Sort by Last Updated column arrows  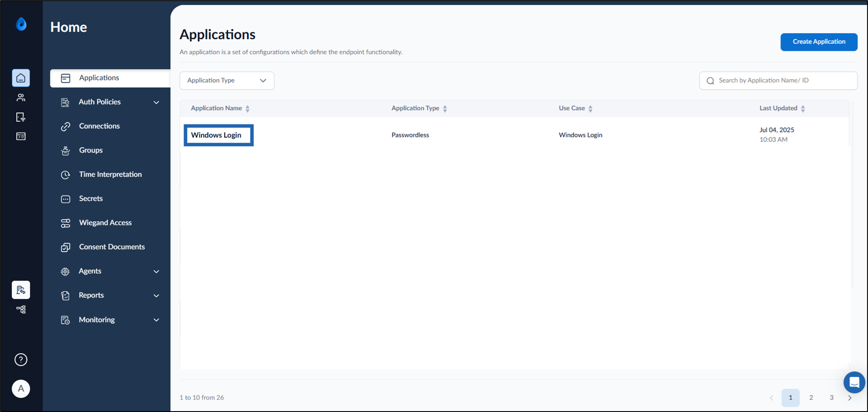click(x=803, y=109)
